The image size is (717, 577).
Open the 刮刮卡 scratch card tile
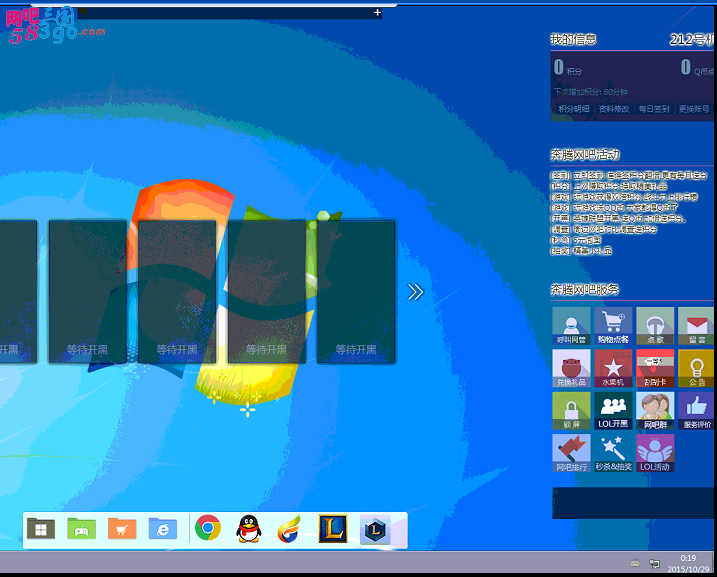click(x=655, y=369)
